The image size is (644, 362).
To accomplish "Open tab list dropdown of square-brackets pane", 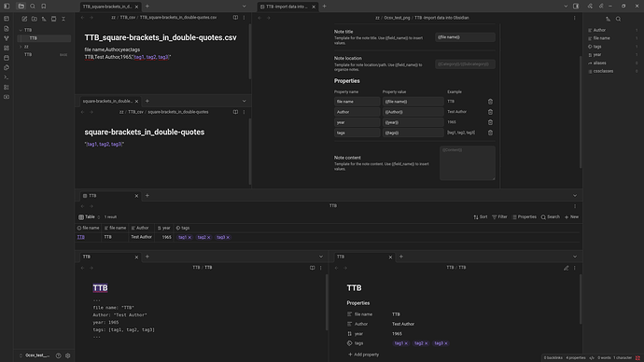I will coord(244,101).
